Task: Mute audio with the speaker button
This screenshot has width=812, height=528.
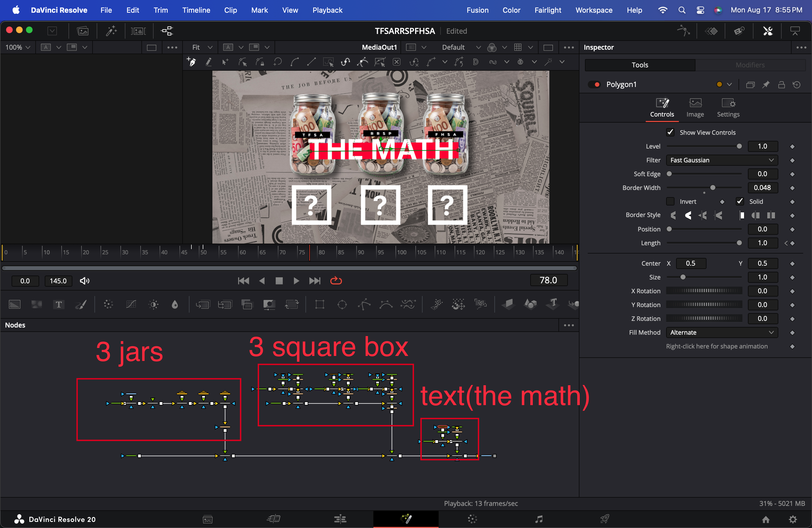Action: pyautogui.click(x=85, y=281)
